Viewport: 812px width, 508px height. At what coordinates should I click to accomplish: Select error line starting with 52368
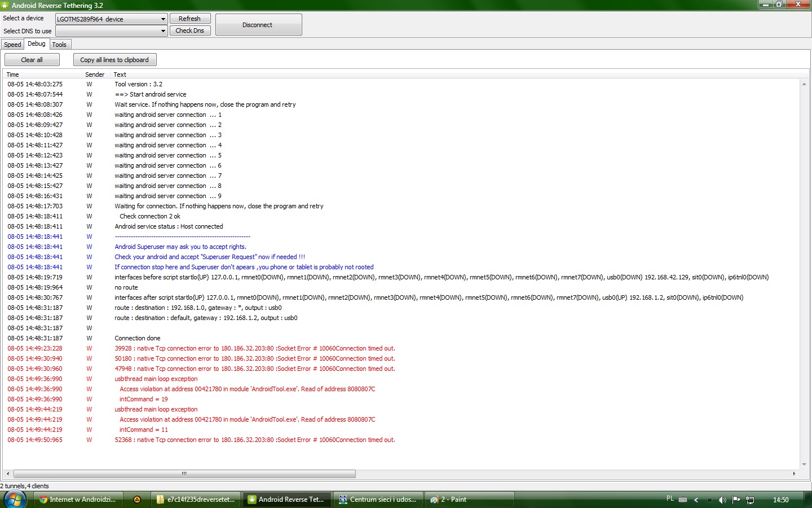click(255, 440)
